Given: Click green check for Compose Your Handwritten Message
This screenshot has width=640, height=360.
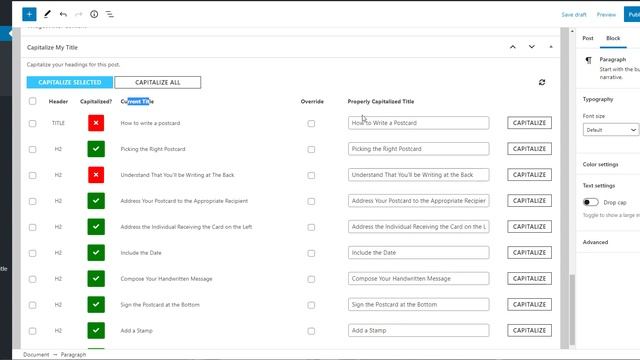Looking at the screenshot, I should 96,278.
